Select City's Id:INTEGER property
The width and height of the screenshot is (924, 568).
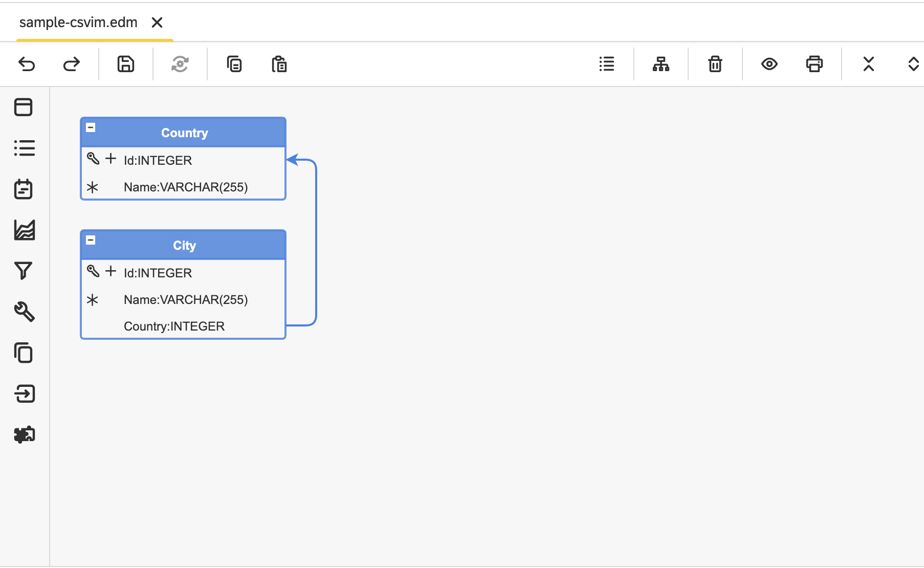pyautogui.click(x=183, y=273)
